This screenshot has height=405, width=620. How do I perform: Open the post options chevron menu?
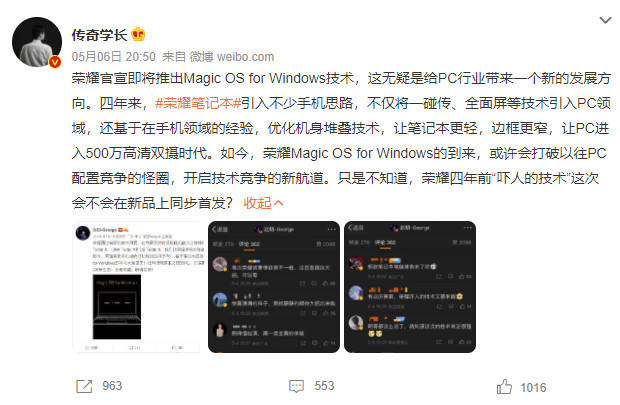pos(605,20)
